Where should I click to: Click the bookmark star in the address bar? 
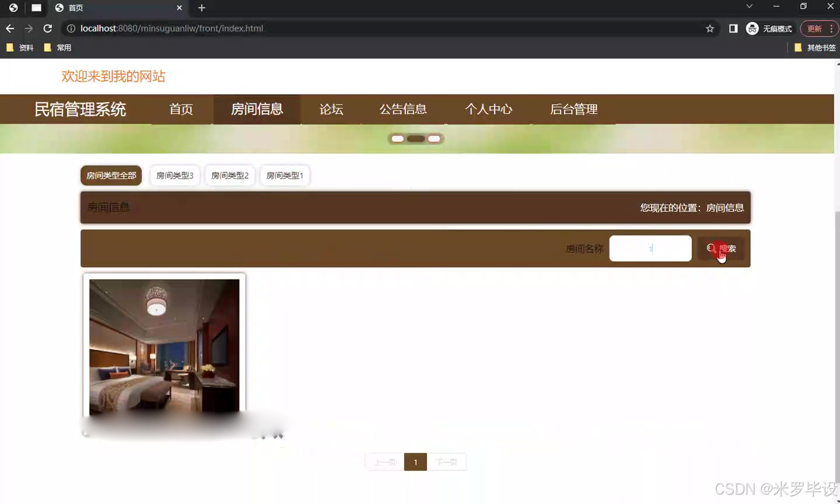(709, 28)
